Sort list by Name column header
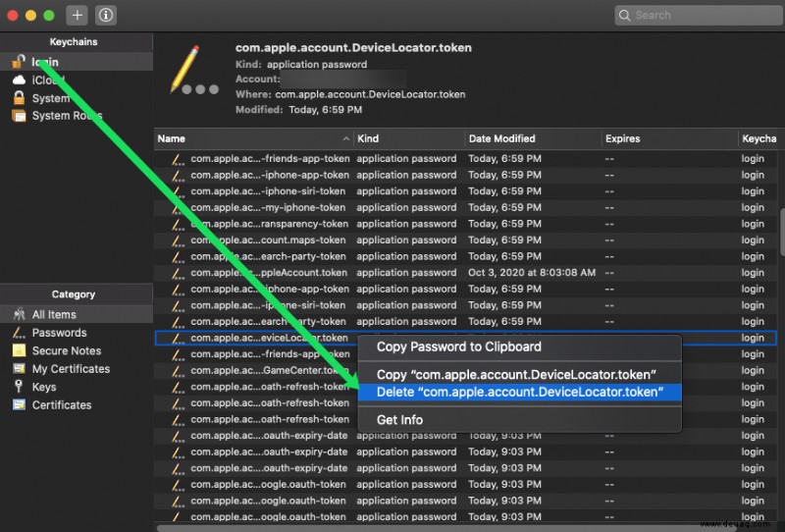This screenshot has width=785, height=532. pos(253,138)
